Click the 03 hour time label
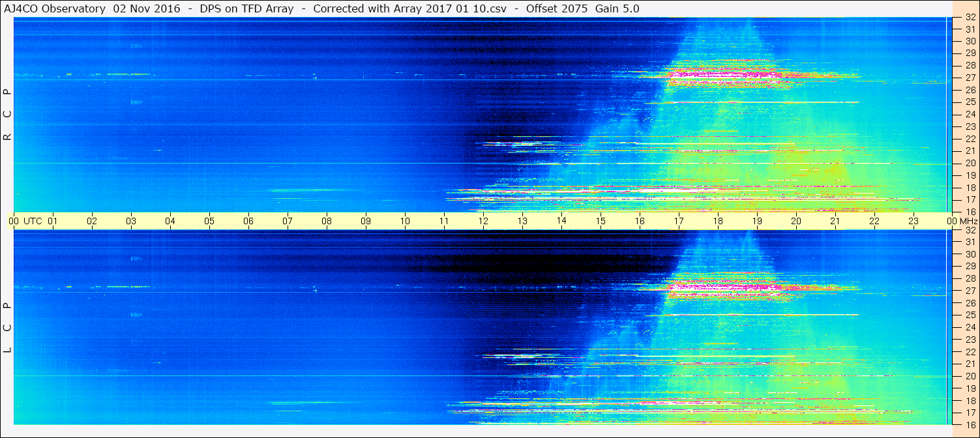Screen dimensions: 980x438 tap(131, 222)
